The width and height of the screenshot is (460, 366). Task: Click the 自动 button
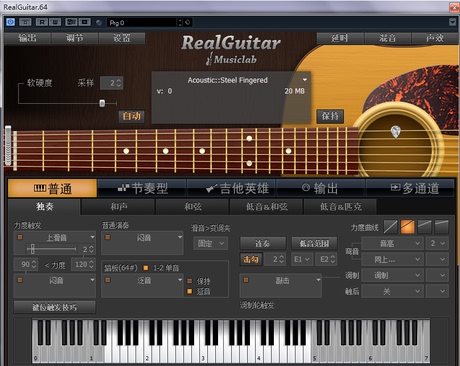coord(131,116)
